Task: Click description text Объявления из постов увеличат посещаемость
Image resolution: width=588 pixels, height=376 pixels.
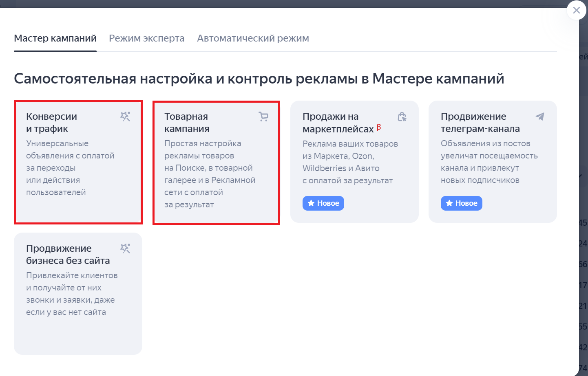Action: (x=489, y=162)
